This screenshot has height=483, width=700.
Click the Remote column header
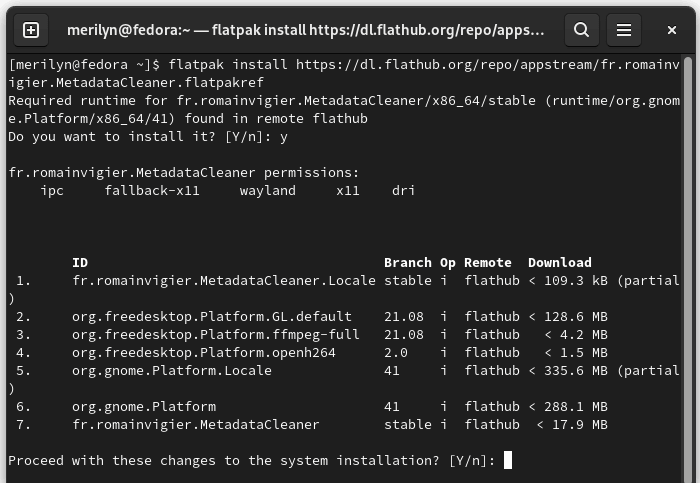click(x=488, y=262)
